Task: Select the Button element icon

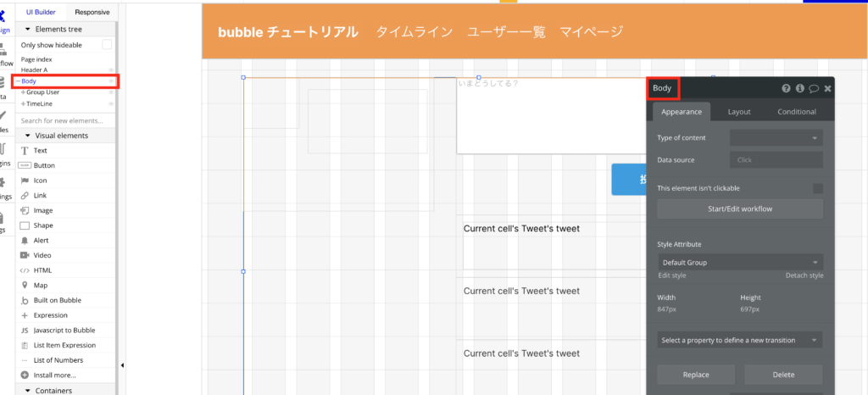Action: click(x=25, y=165)
